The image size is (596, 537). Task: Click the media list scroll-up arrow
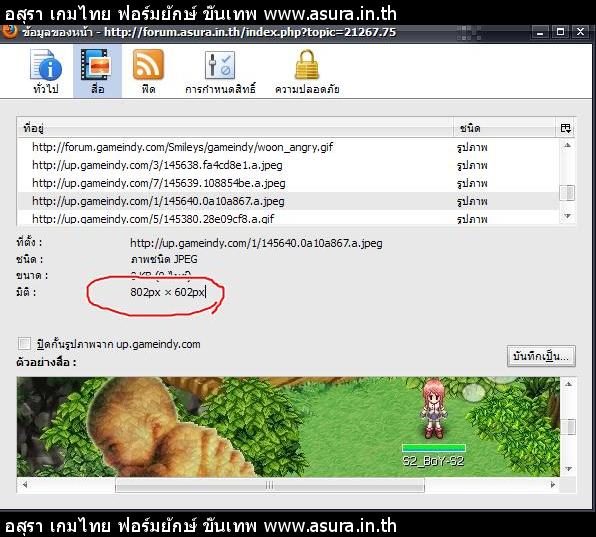[x=567, y=145]
